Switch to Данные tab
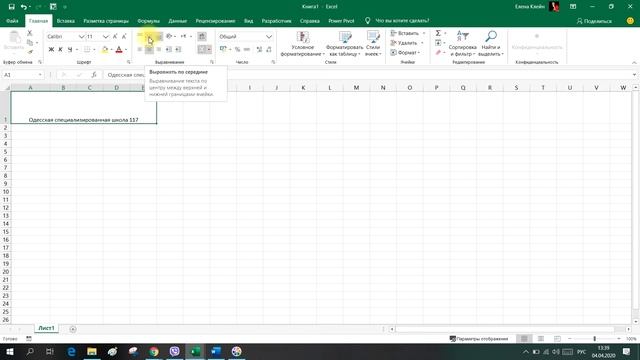This screenshot has height=360, width=640. [x=178, y=21]
